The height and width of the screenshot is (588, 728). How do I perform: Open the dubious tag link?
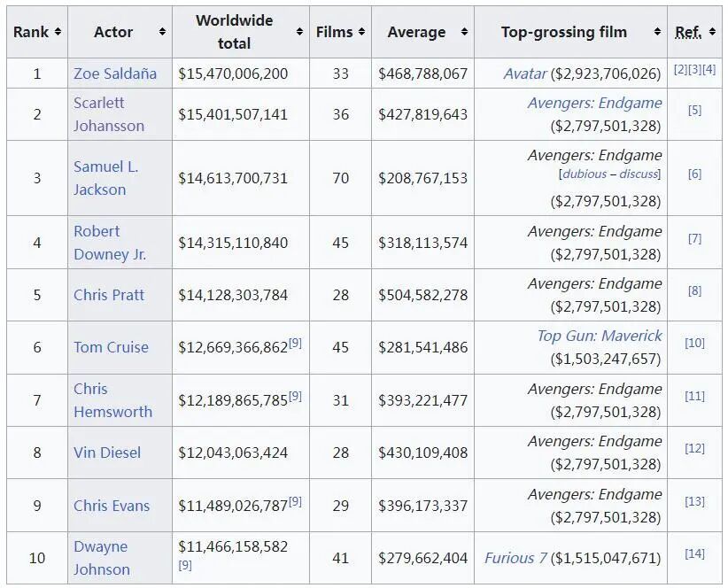click(x=585, y=174)
